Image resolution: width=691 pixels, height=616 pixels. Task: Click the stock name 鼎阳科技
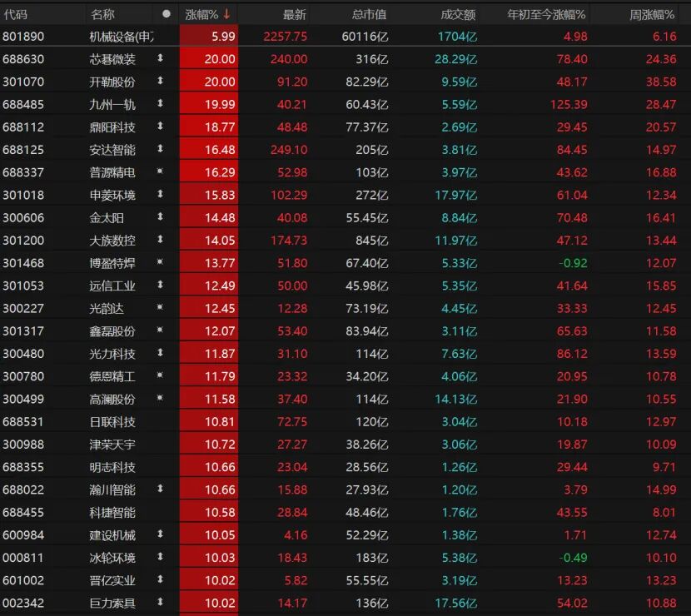click(112, 127)
